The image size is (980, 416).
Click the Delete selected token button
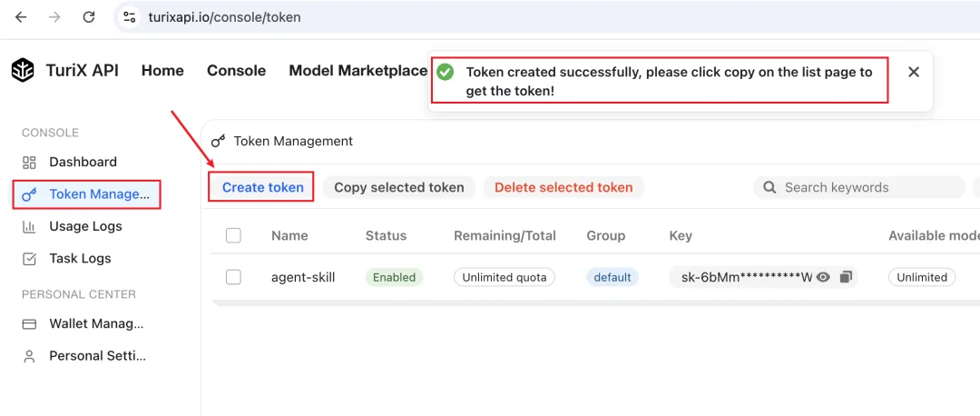(563, 187)
